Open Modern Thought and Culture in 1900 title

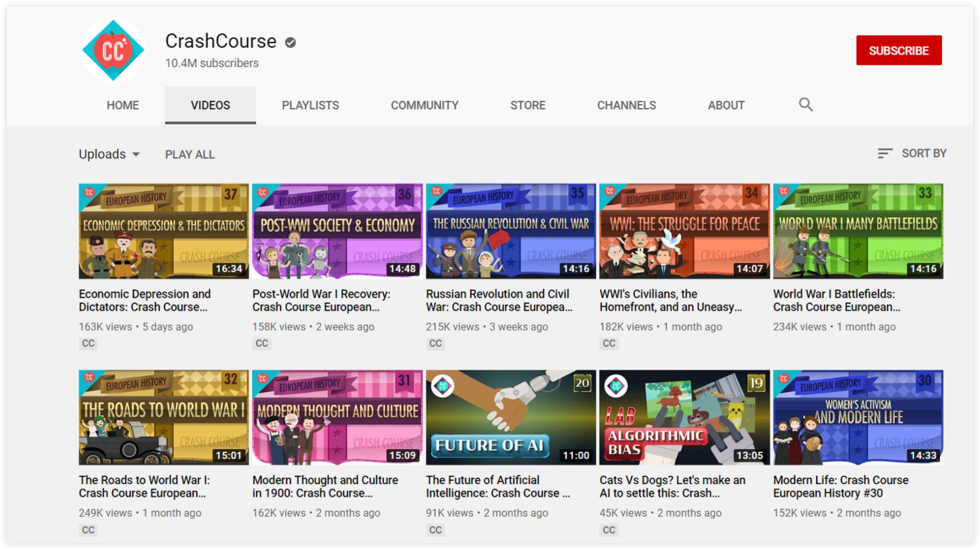[325, 486]
